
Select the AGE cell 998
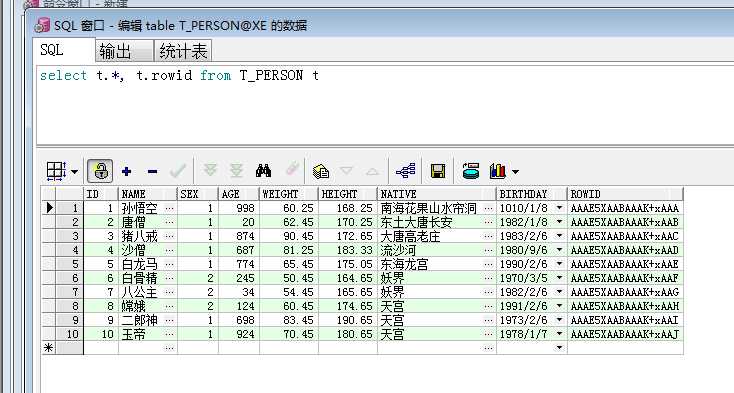pyautogui.click(x=239, y=208)
